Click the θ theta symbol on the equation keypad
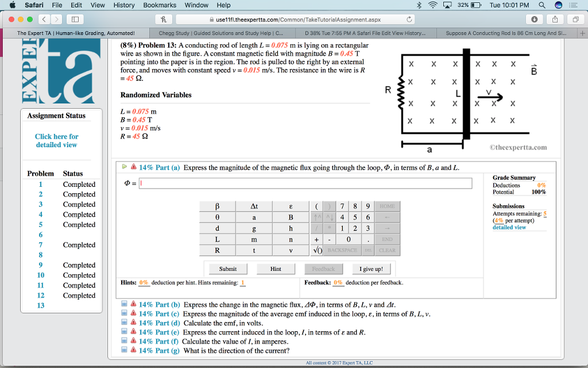This screenshot has height=368, width=588. click(x=216, y=217)
